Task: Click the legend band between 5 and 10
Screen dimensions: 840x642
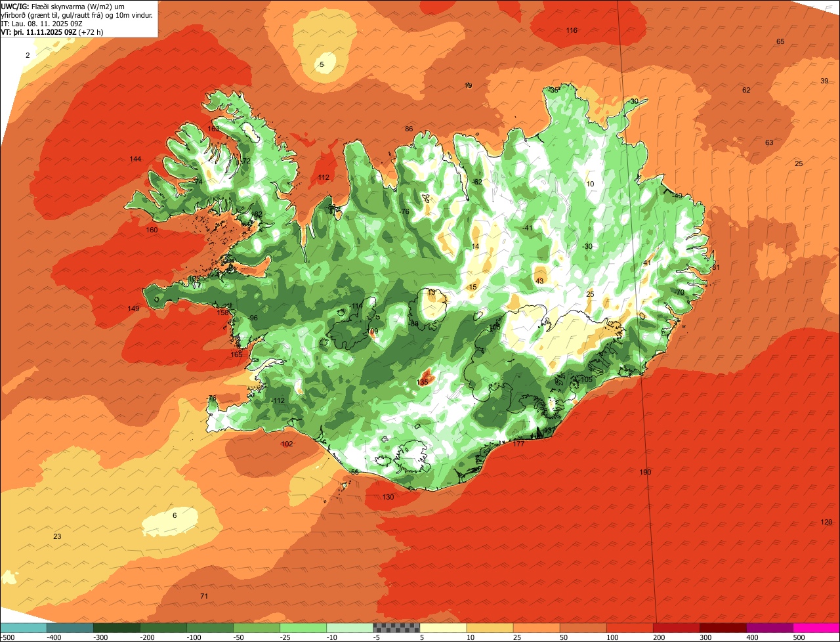Action: point(443,628)
